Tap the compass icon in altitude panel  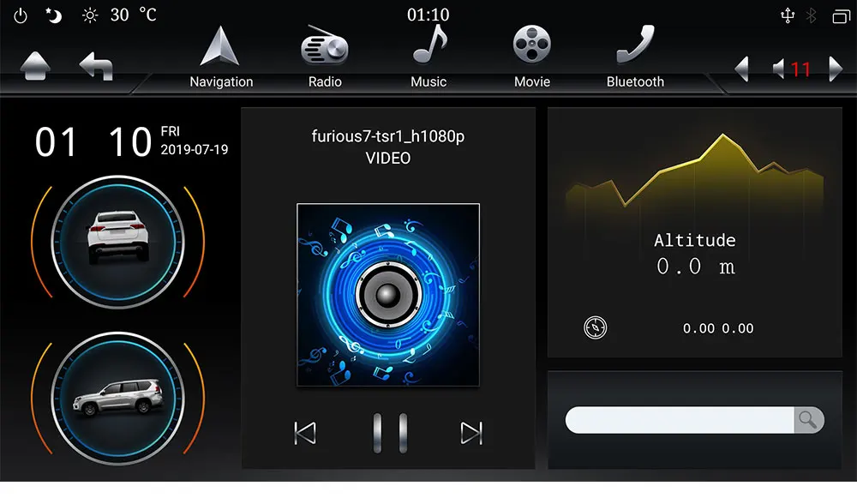point(596,327)
